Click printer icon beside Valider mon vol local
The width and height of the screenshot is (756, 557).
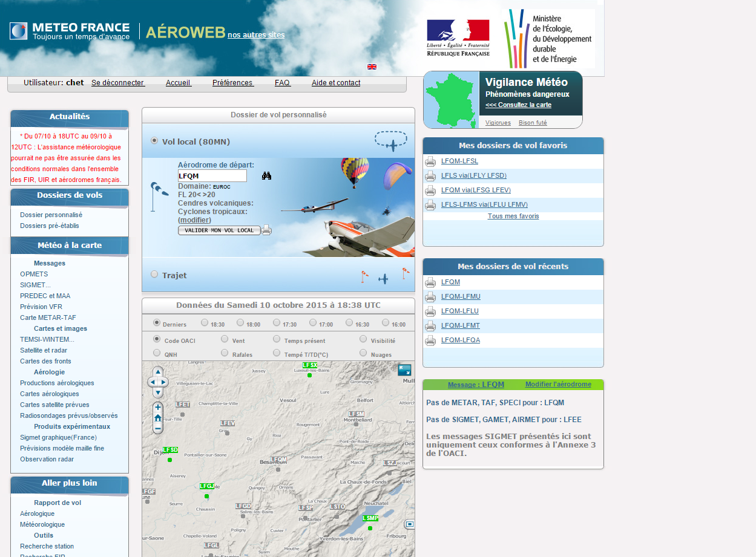click(266, 230)
